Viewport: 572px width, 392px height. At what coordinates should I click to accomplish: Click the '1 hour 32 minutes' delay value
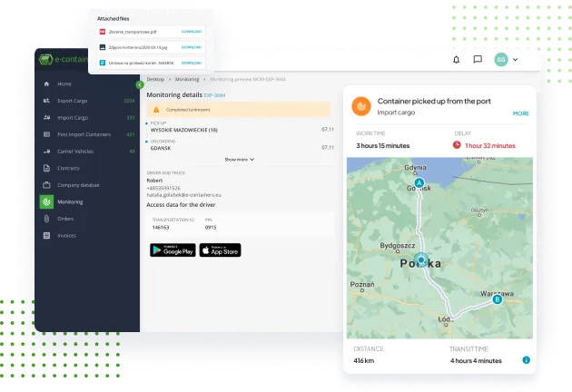point(490,145)
